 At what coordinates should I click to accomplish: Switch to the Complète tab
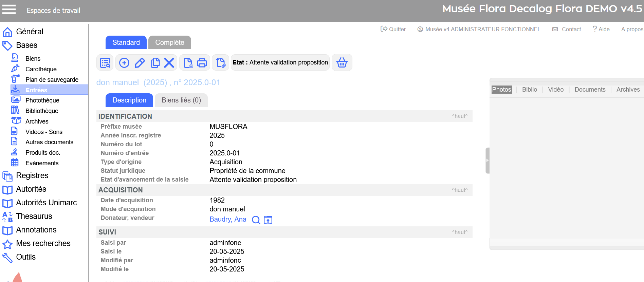pyautogui.click(x=169, y=42)
